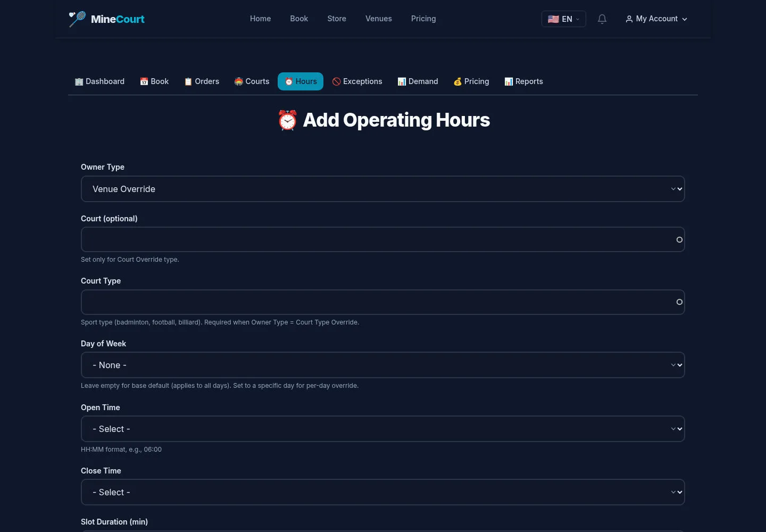Click the alarm clock icon on Hours tab
766x532 pixels.
(x=289, y=81)
